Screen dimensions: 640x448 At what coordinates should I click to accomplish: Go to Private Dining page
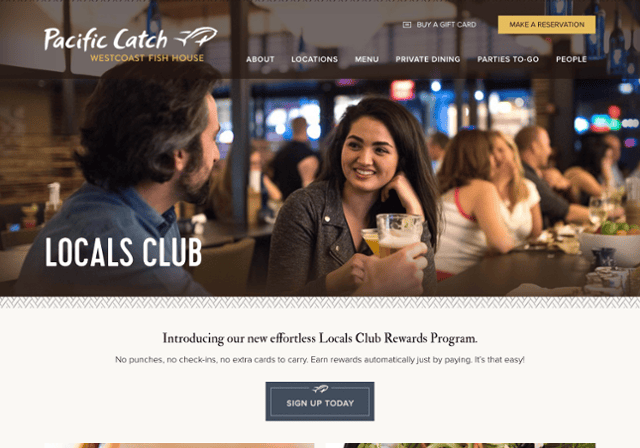[428, 59]
